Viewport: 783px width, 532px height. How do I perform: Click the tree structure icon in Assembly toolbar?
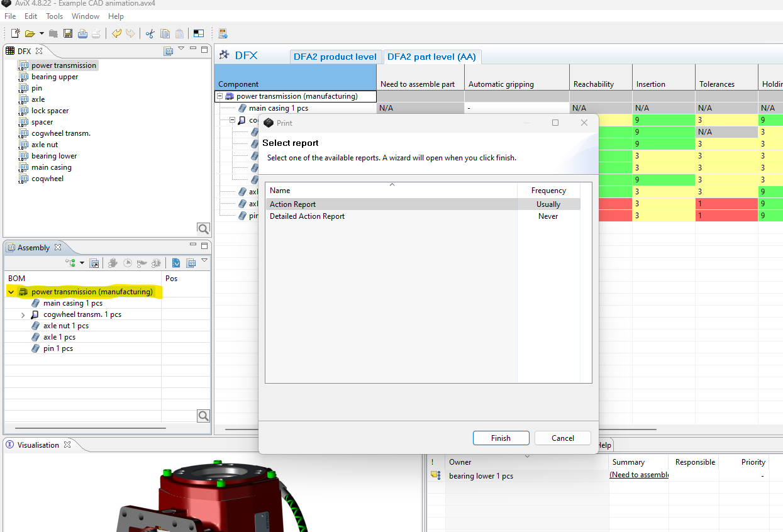[x=70, y=263]
